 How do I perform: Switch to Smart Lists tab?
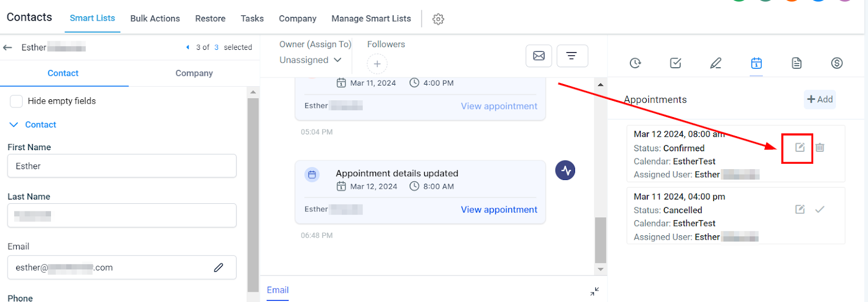pos(92,18)
